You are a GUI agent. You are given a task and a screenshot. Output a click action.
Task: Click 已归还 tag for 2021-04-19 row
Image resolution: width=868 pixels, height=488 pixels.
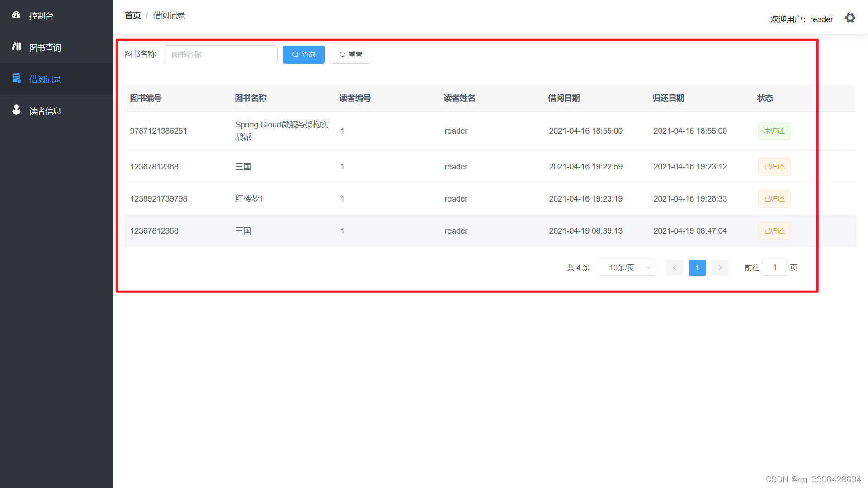[774, 231]
